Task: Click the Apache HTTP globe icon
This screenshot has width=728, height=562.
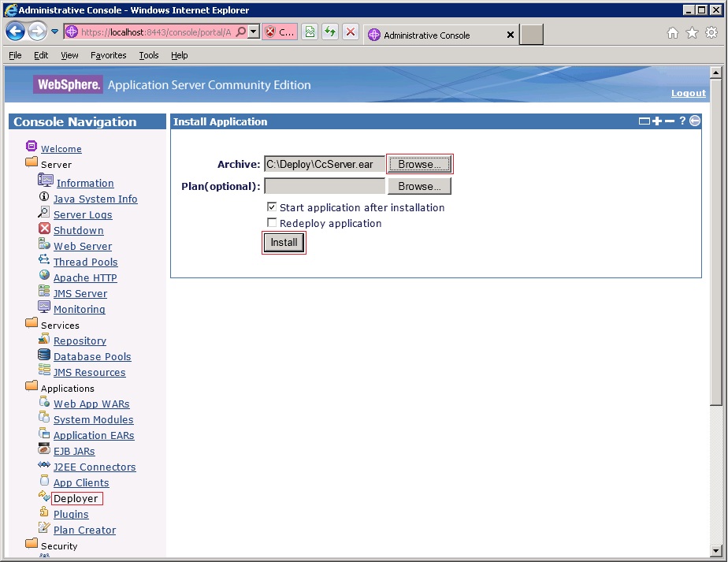Action: tap(44, 275)
